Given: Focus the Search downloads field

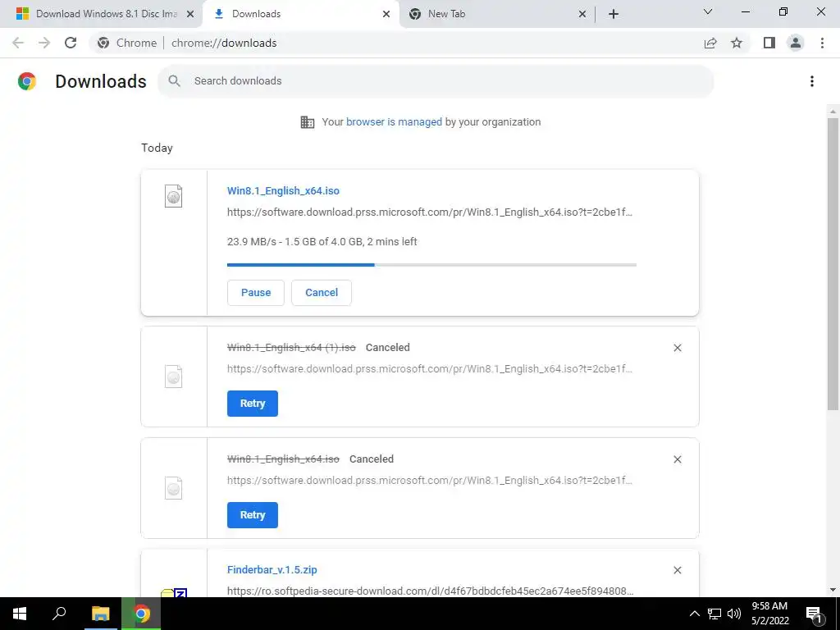Looking at the screenshot, I should pyautogui.click(x=436, y=81).
